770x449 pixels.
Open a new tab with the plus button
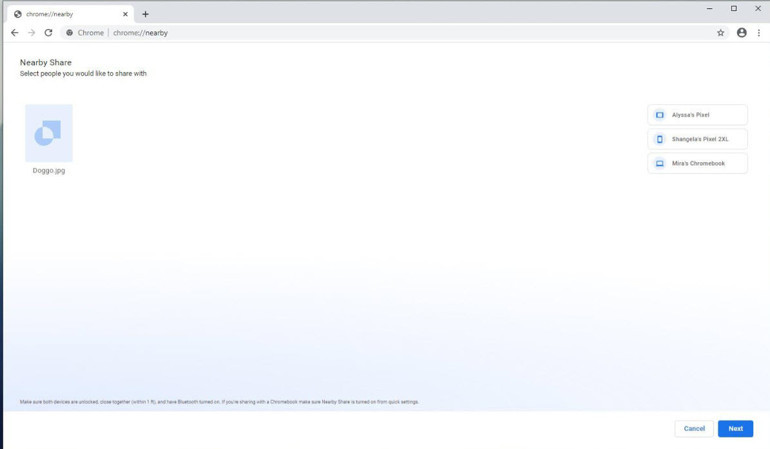coord(145,14)
